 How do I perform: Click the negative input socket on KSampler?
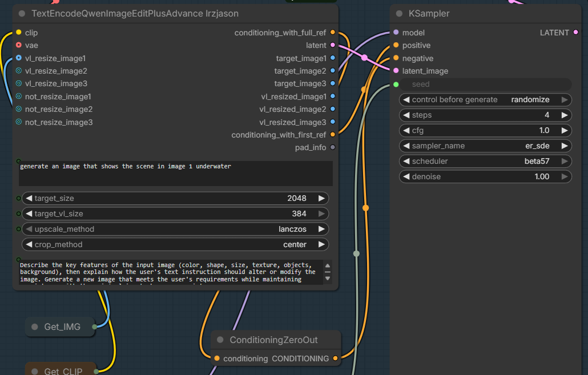[x=395, y=58]
